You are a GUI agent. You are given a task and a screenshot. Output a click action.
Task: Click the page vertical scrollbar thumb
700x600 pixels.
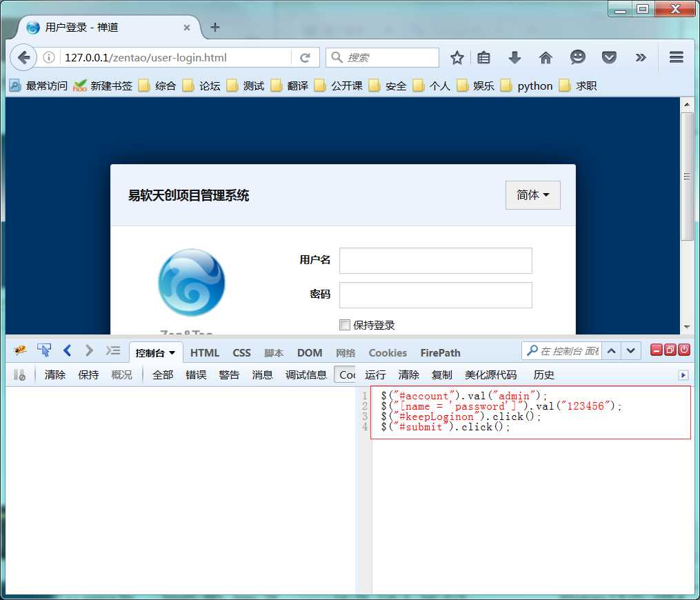click(x=687, y=177)
